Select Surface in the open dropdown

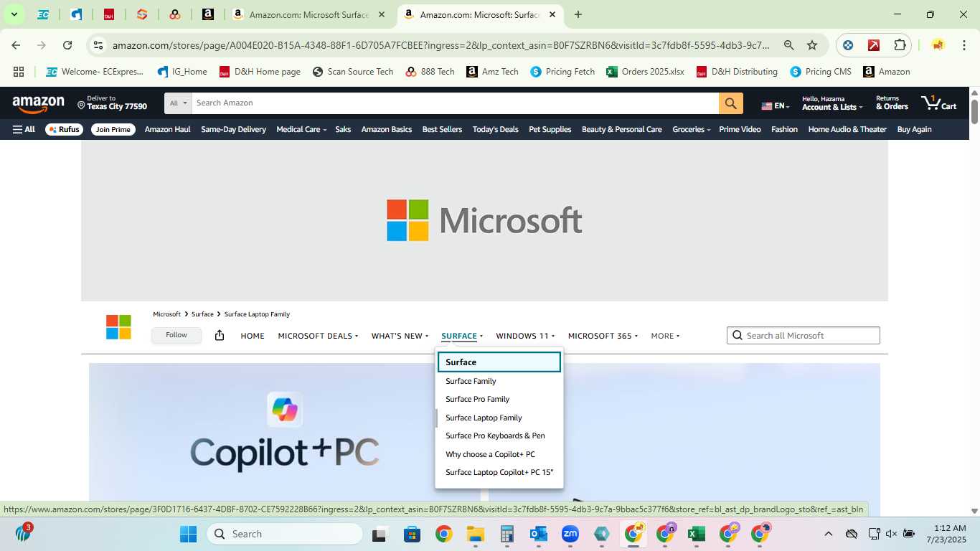[x=499, y=362]
